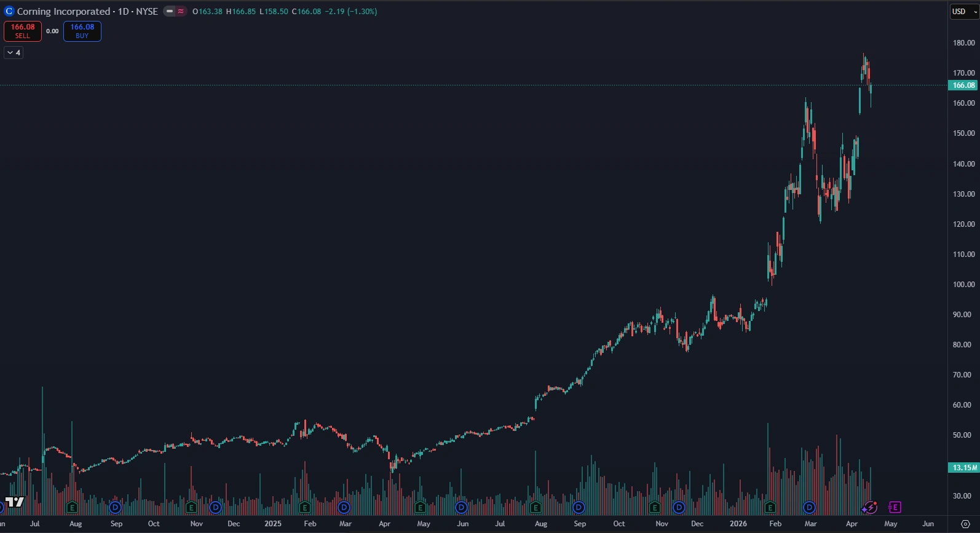Click the 166.08 current price axis label

coord(963,85)
